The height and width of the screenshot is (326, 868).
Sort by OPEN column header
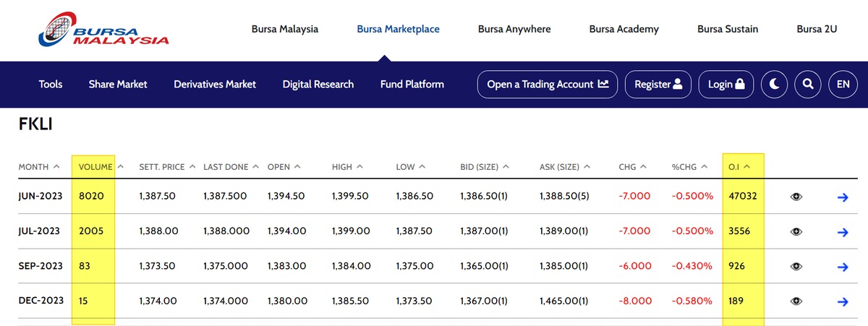tap(284, 167)
